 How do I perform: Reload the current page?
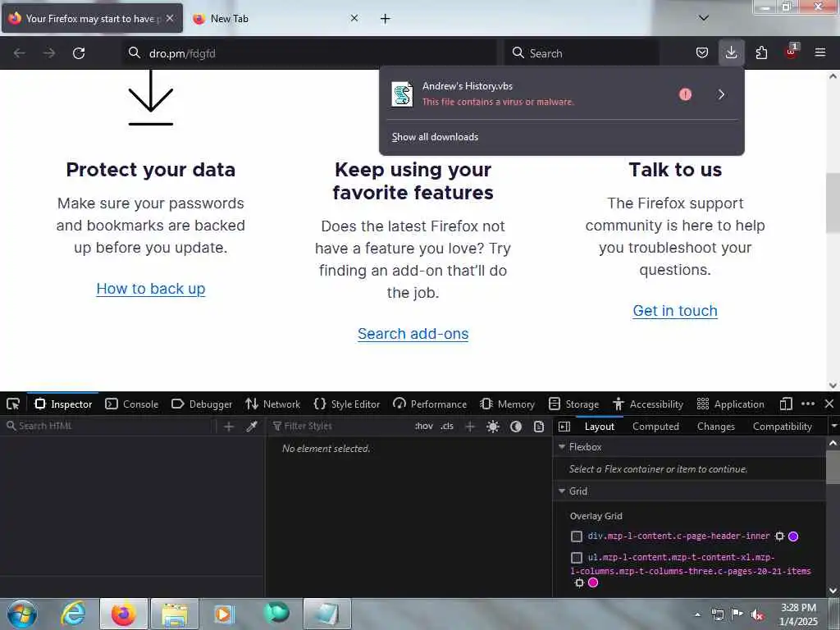click(79, 53)
